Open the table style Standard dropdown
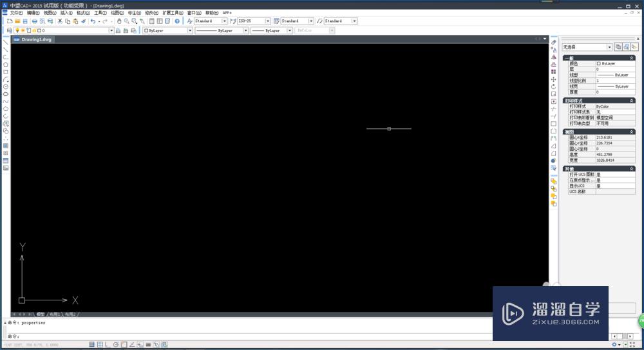Image resolution: width=644 pixels, height=350 pixels. [311, 21]
